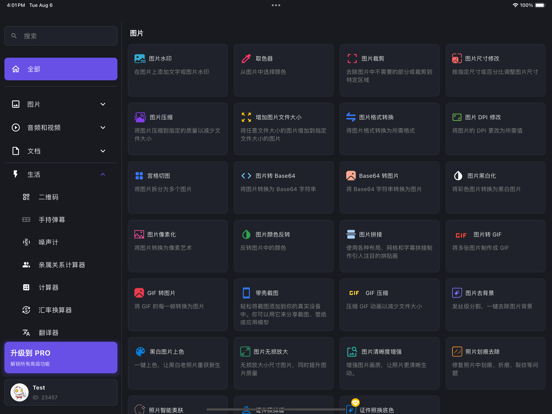Open the 图片无损放大 upscale icon
This screenshot has height=414, width=552.
coord(245,351)
